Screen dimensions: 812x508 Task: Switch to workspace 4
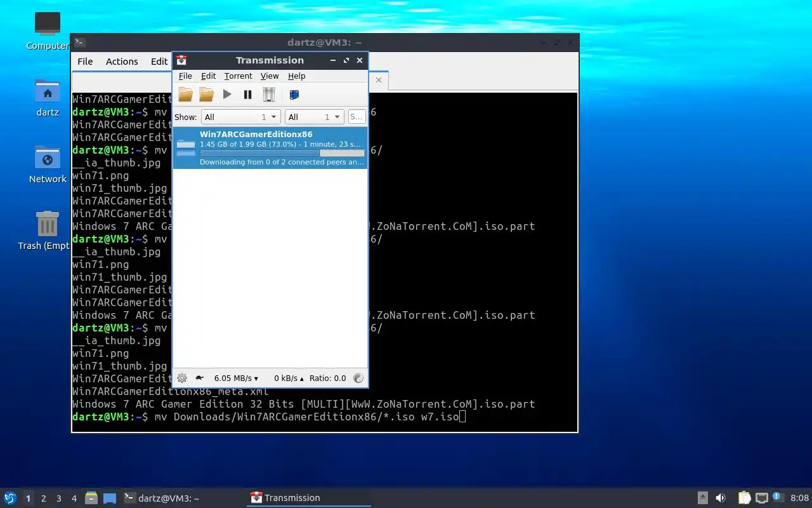click(x=74, y=498)
